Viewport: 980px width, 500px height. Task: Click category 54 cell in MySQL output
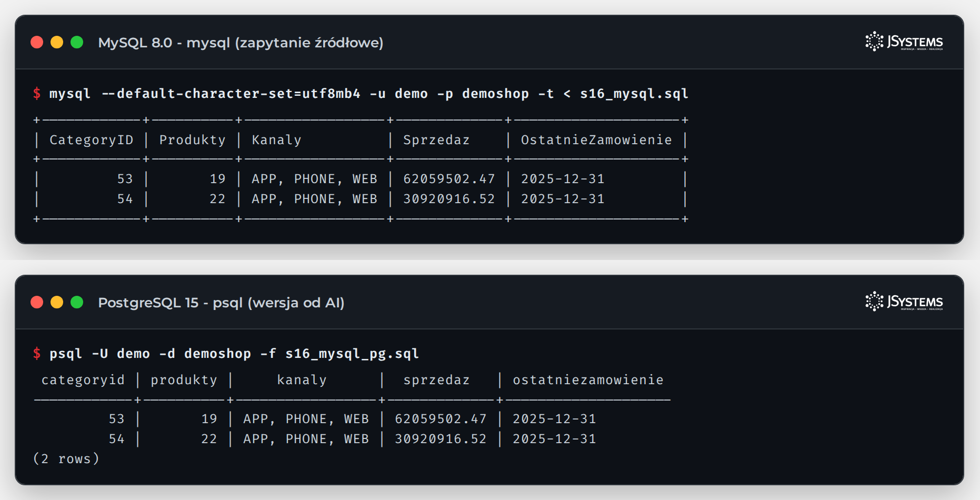125,199
